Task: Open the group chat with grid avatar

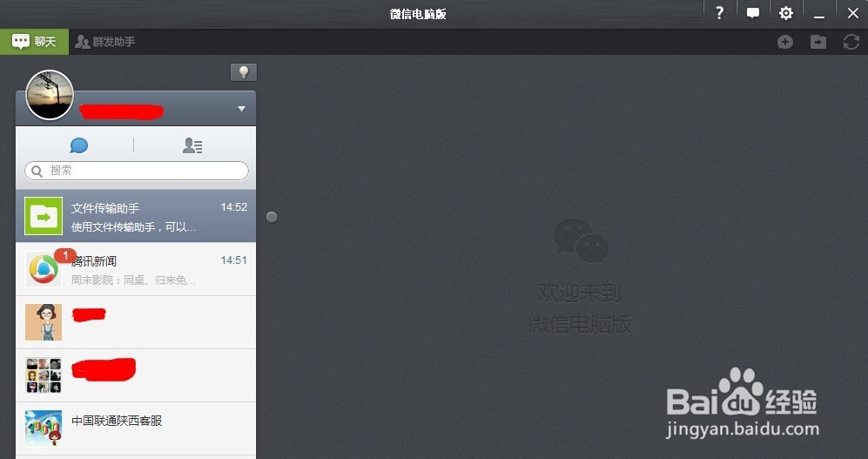Action: [x=136, y=375]
